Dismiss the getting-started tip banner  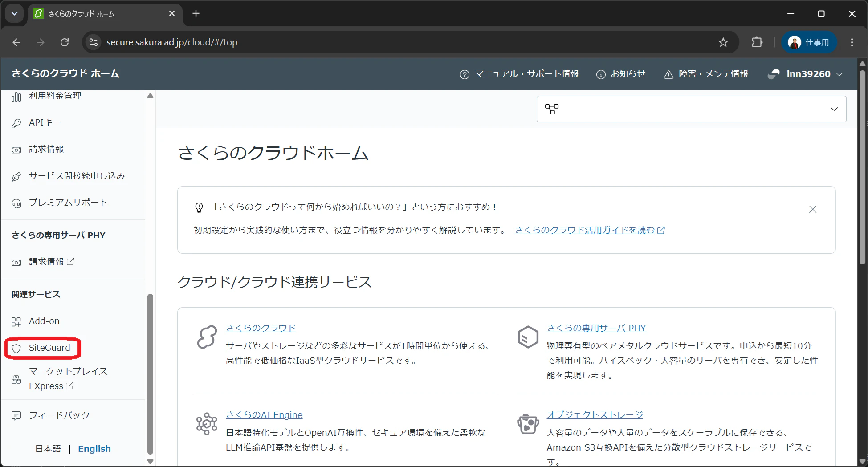813,209
